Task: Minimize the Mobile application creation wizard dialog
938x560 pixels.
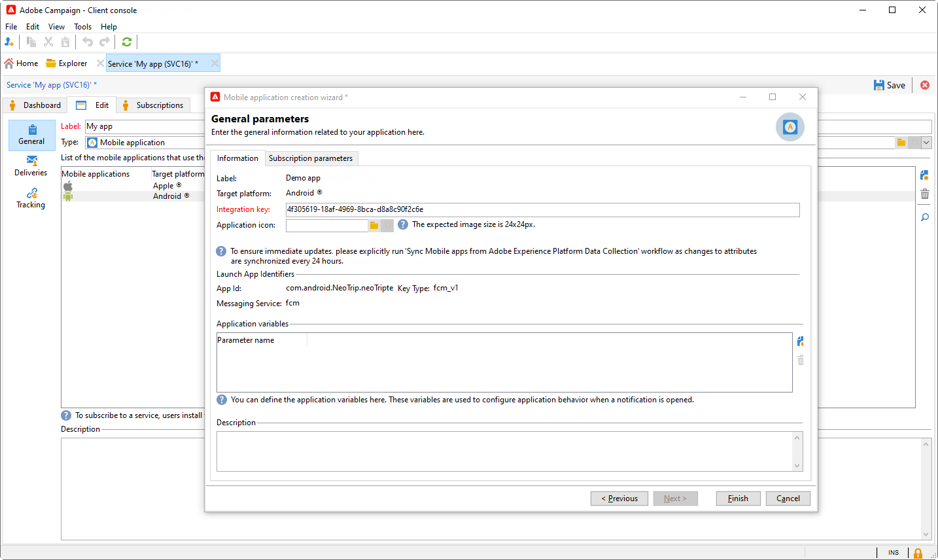Action: [743, 97]
